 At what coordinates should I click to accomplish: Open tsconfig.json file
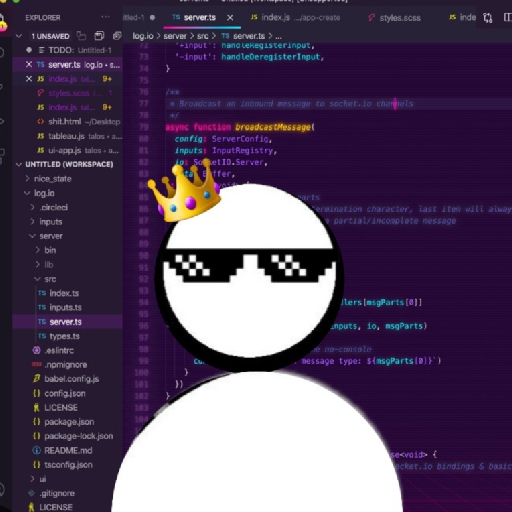click(x=68, y=465)
